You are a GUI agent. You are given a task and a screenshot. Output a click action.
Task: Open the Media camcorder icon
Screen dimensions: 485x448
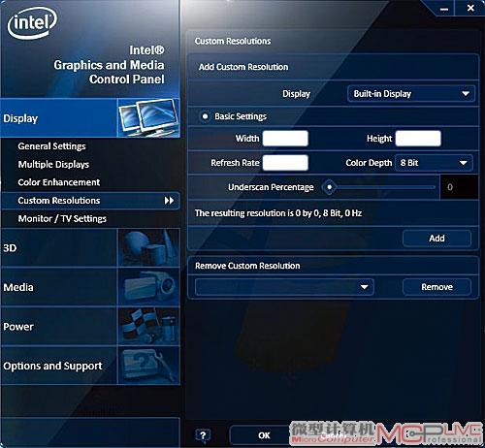point(148,287)
